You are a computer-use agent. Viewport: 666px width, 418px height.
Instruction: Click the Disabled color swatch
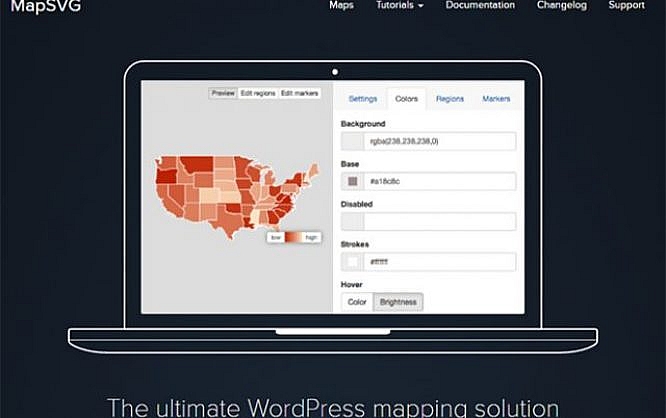point(352,221)
